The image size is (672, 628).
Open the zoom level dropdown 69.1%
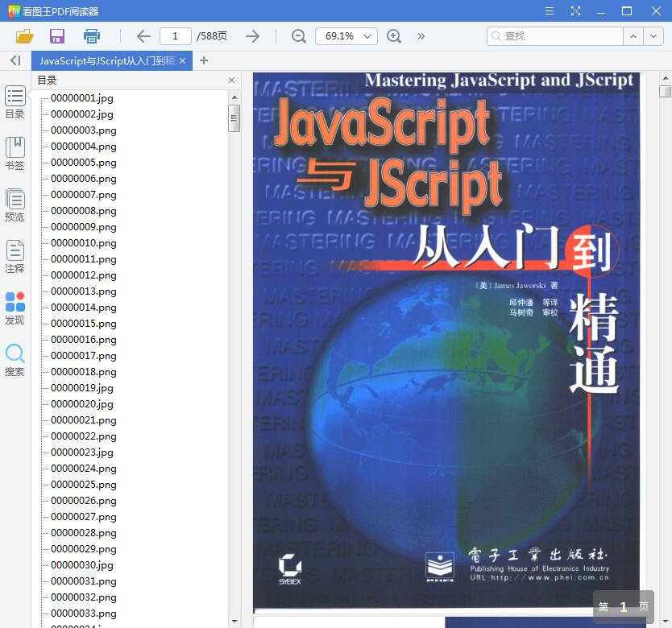click(x=346, y=36)
